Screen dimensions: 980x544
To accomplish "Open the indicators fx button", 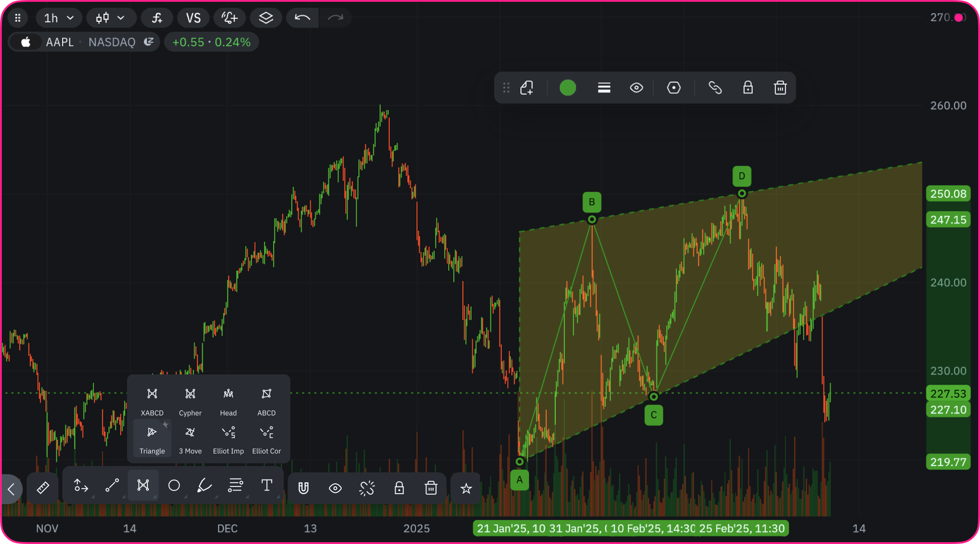I will point(157,18).
